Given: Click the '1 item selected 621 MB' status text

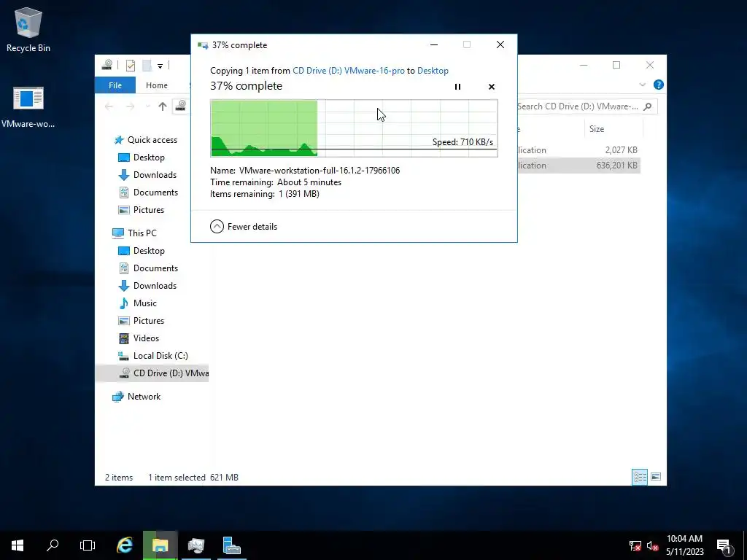Looking at the screenshot, I should click(193, 477).
